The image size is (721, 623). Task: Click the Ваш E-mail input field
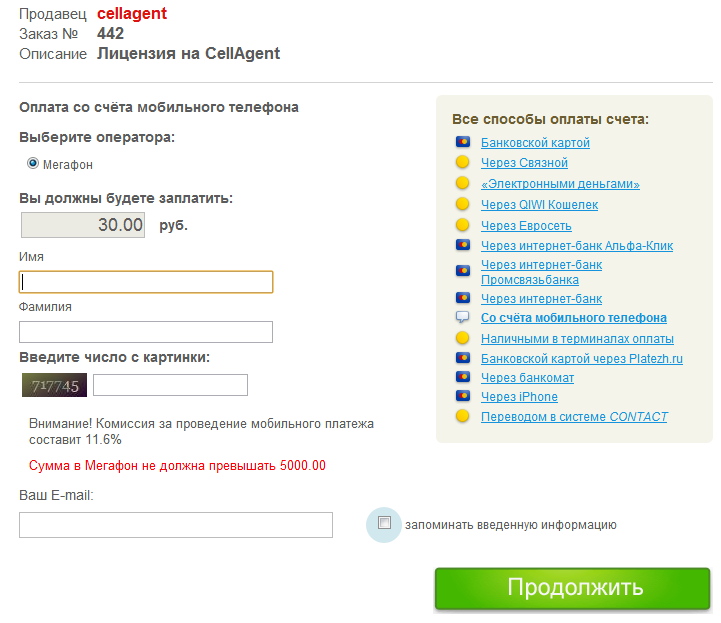pyautogui.click(x=176, y=525)
